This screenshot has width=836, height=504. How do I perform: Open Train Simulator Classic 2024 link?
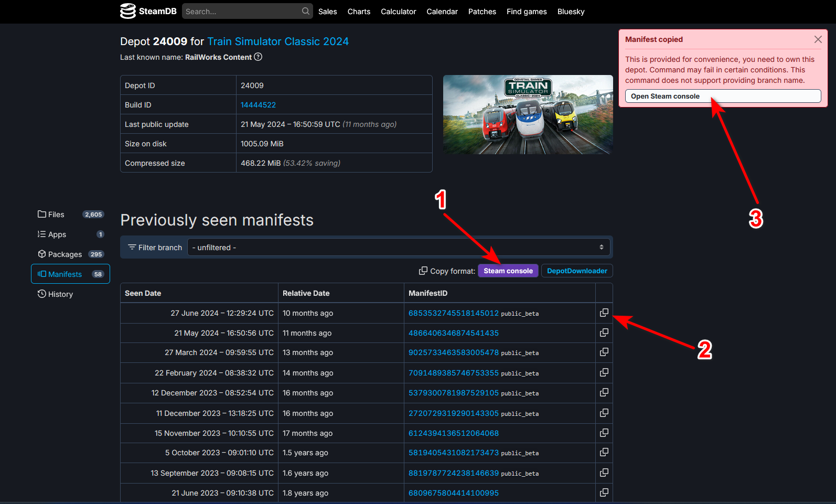coord(278,41)
